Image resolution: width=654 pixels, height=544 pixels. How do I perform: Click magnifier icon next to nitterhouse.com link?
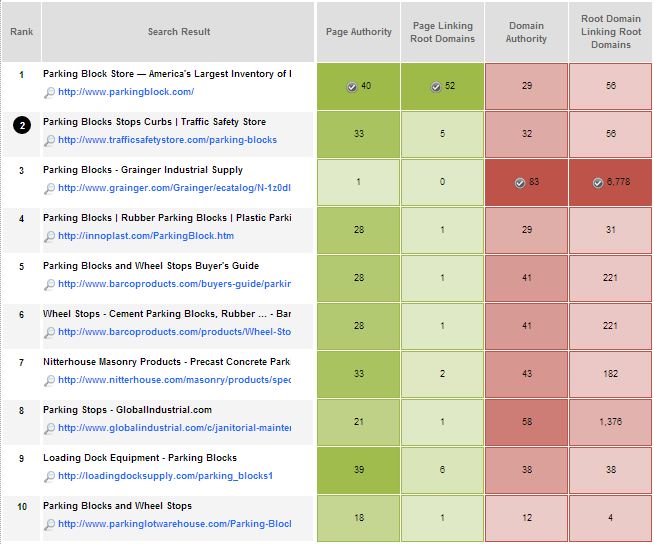49,380
